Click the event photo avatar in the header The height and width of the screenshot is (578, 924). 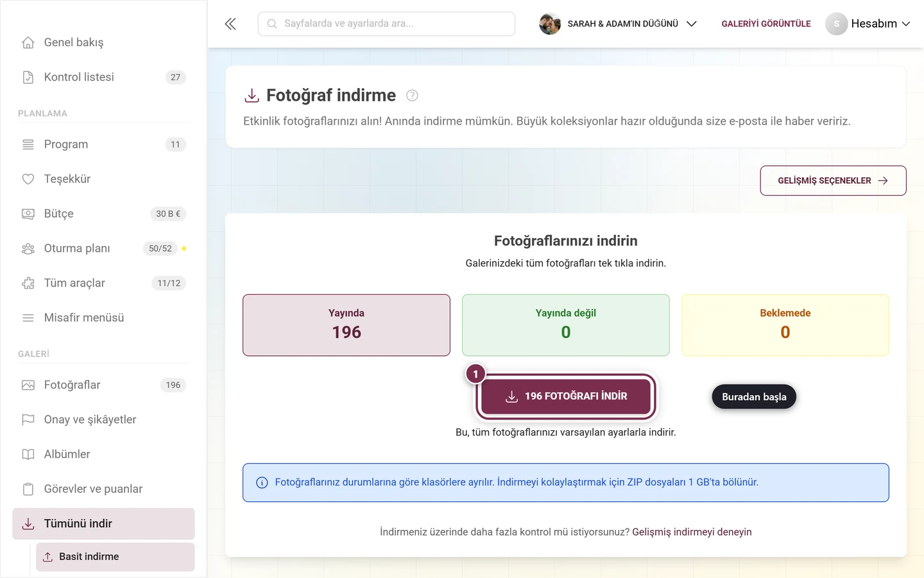point(550,24)
